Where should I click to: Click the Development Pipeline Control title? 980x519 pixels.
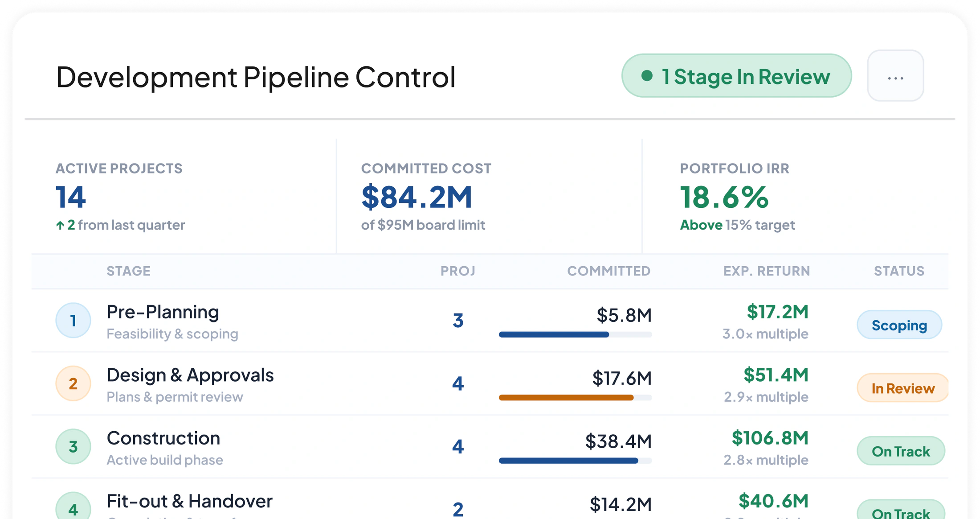(x=256, y=77)
